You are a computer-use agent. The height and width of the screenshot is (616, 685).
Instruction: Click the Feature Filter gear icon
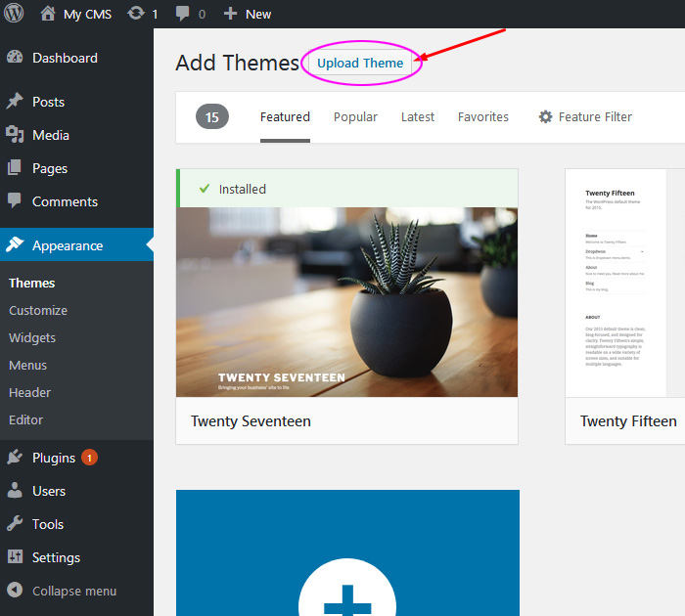(546, 116)
